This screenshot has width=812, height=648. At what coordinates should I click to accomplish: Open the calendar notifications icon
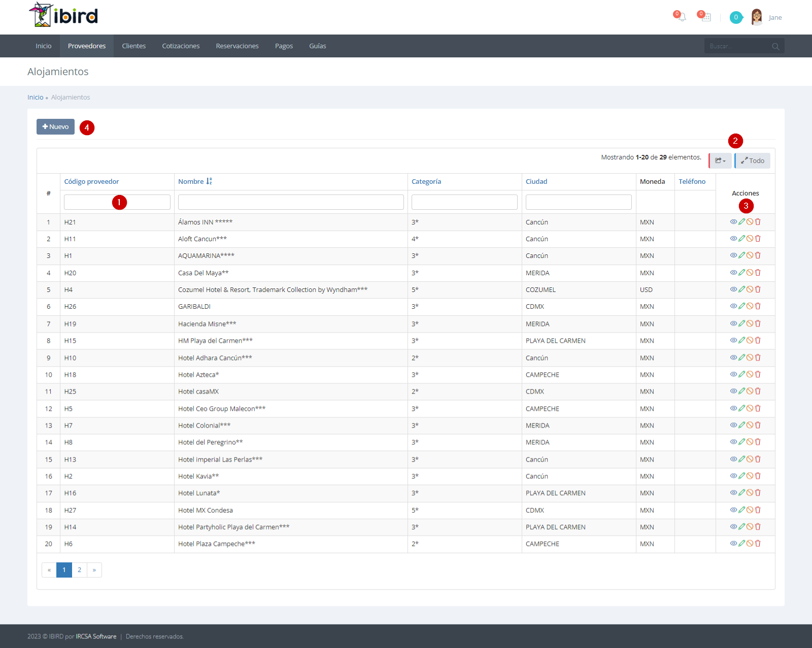coord(706,17)
